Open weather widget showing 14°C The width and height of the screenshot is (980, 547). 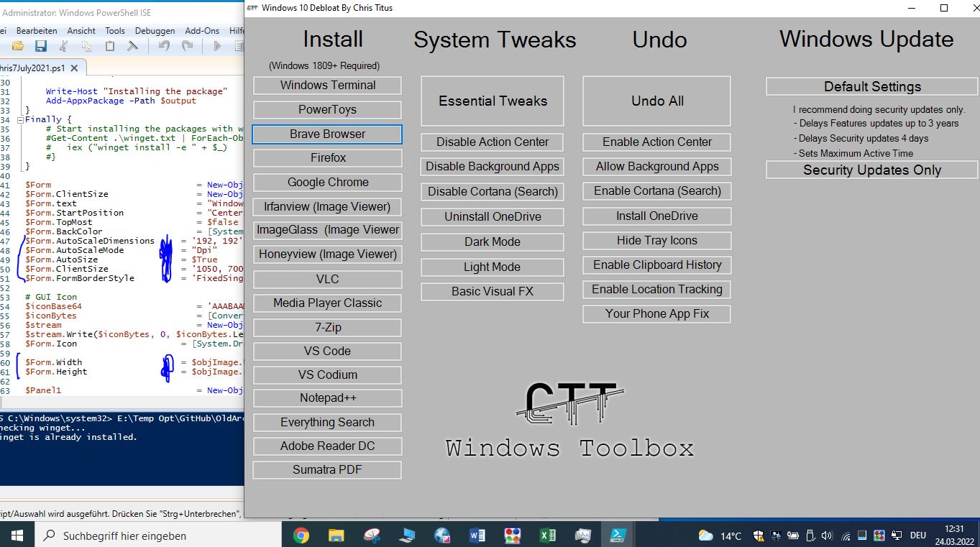click(720, 535)
